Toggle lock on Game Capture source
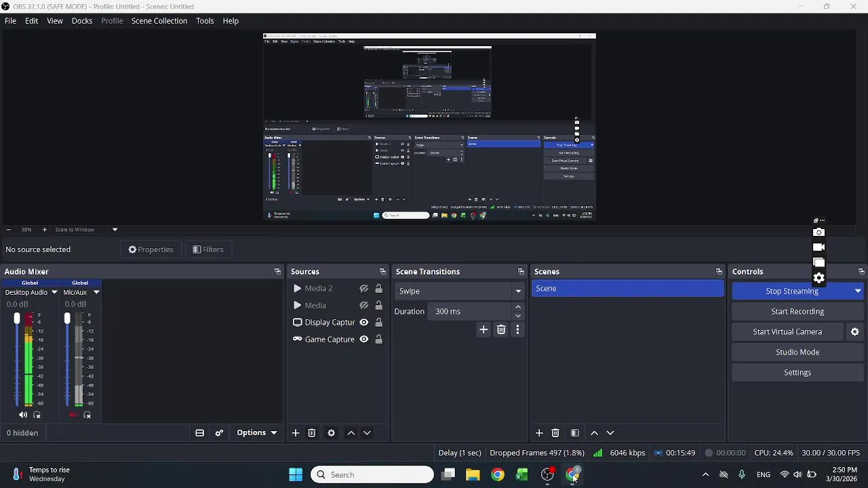868x488 pixels. 379,340
